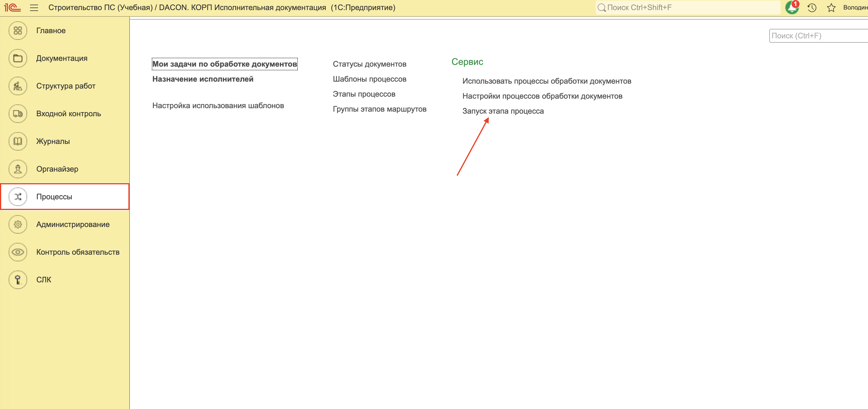Open the notifications bell icon
This screenshot has width=868, height=409.
point(792,7)
